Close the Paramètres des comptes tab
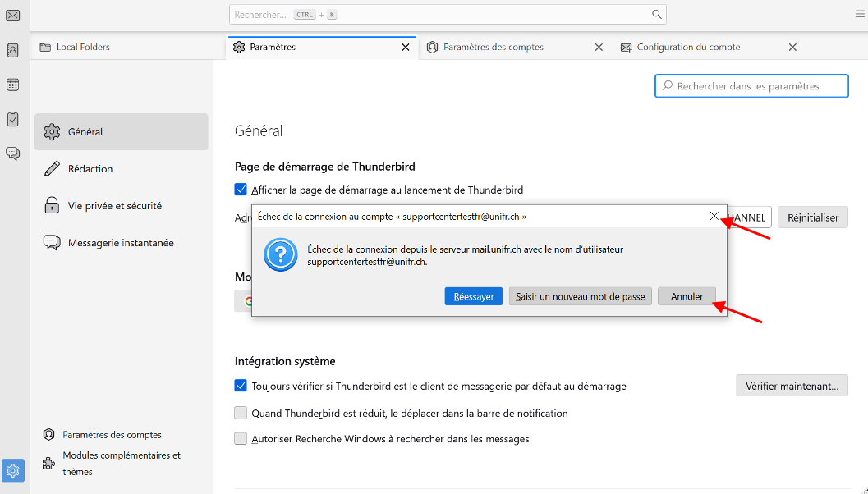868x494 pixels. (599, 48)
